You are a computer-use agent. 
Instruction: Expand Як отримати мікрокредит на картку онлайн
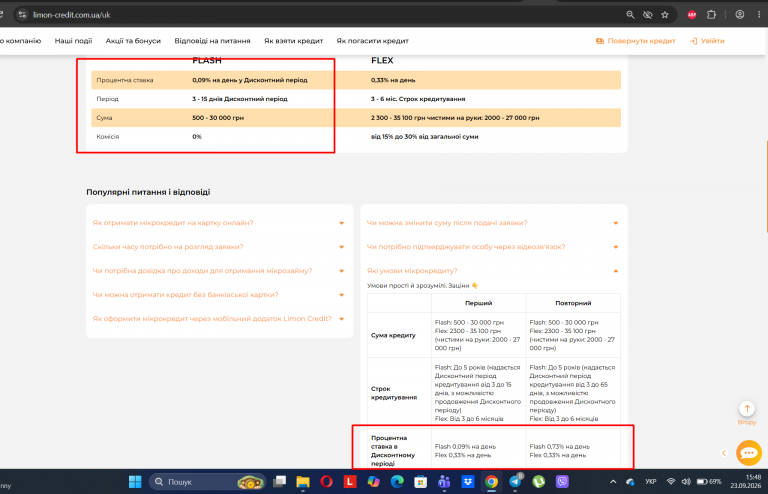[x=218, y=223]
